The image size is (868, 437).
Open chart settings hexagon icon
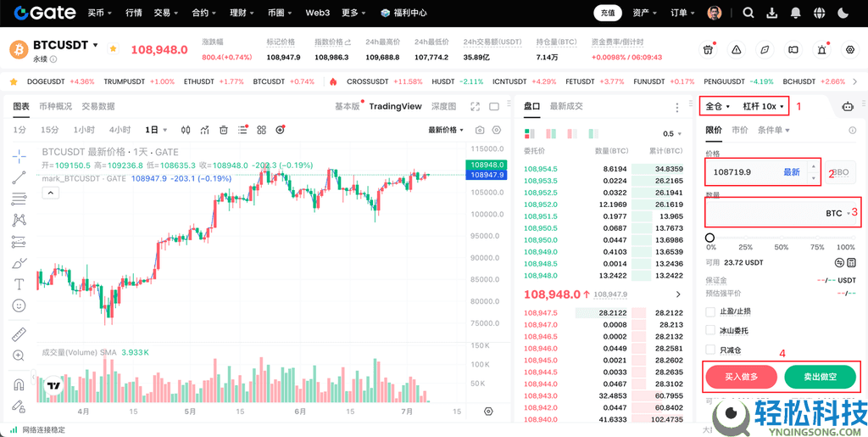[497, 130]
